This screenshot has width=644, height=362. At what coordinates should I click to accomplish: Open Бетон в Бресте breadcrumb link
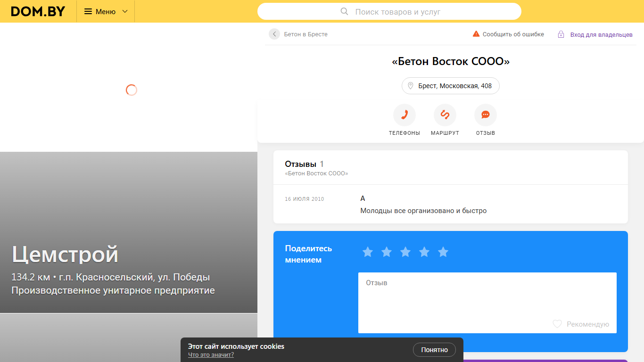(305, 34)
